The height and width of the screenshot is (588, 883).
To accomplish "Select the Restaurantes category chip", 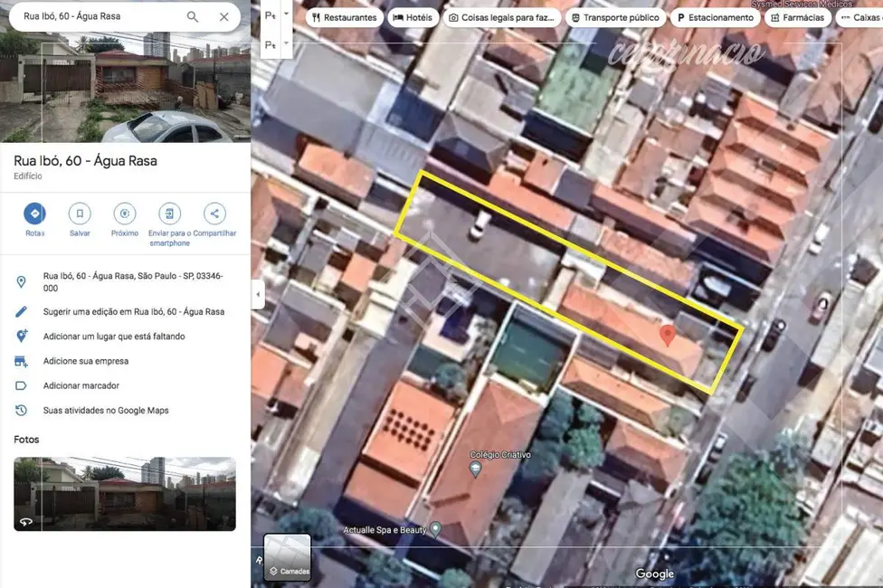I will coord(344,17).
